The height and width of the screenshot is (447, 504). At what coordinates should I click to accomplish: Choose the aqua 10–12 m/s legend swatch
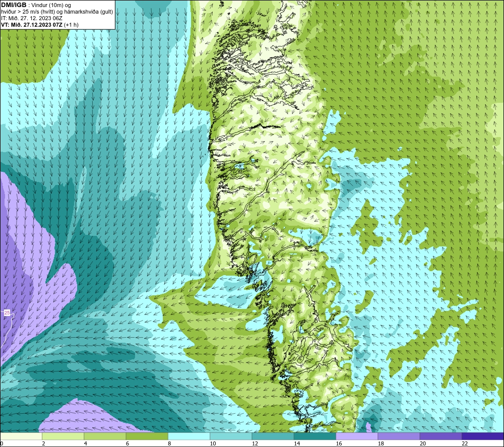point(231,436)
